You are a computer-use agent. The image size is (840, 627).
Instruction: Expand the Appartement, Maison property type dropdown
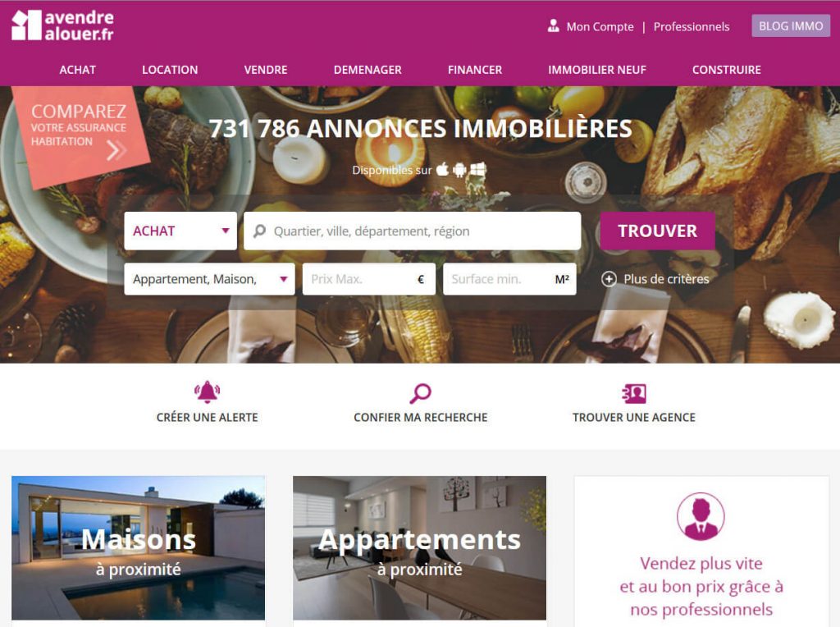[x=209, y=279]
